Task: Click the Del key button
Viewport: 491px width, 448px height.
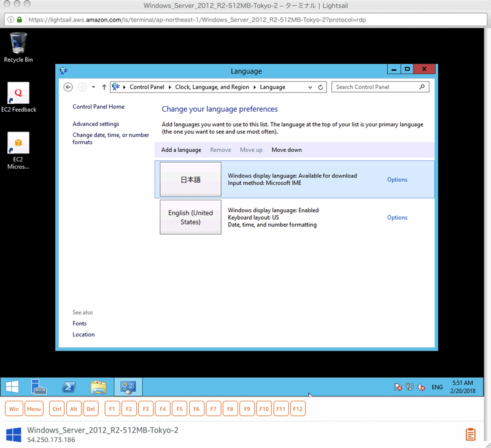Action: [x=90, y=409]
